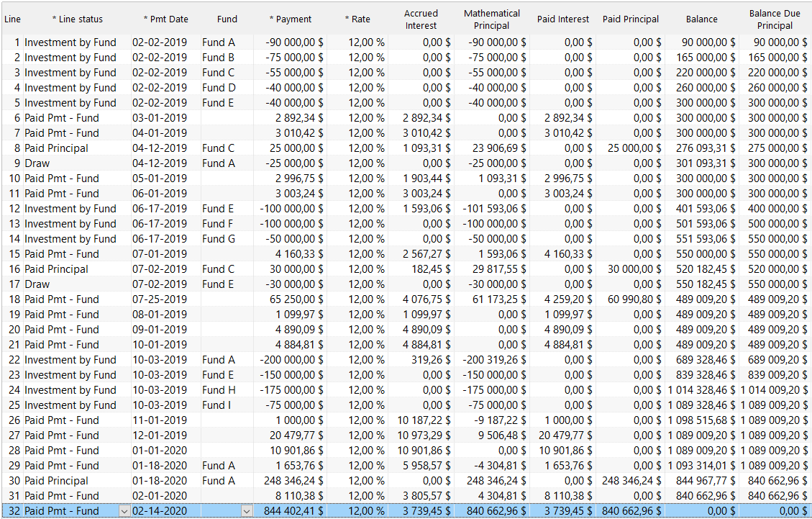Select payment 8 110,38 $ on line 31
The image size is (812, 519).
tap(299, 496)
